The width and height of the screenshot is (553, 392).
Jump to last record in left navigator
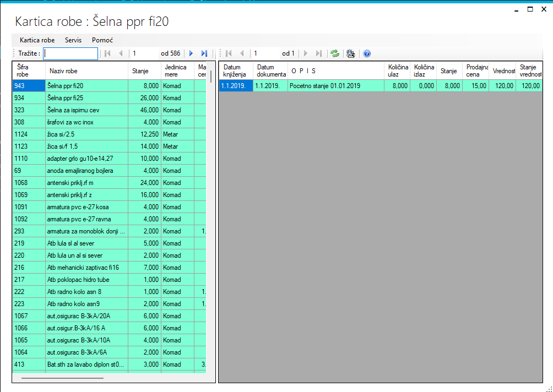(204, 53)
